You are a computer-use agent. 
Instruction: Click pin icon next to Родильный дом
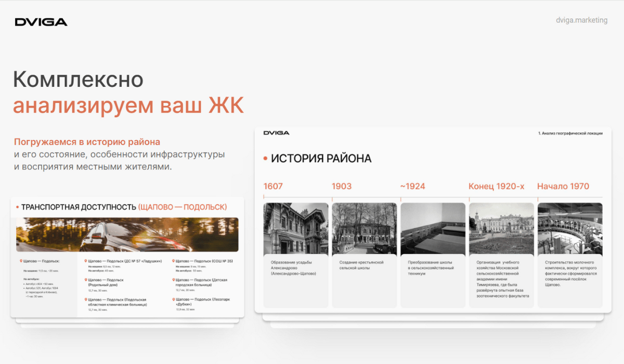85,280
